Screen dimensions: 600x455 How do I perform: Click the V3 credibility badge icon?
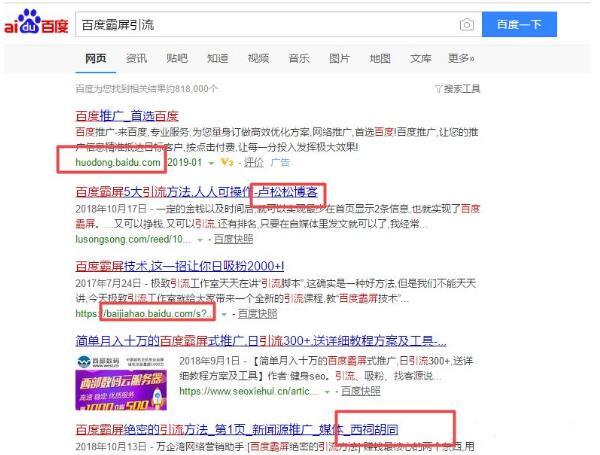(227, 162)
